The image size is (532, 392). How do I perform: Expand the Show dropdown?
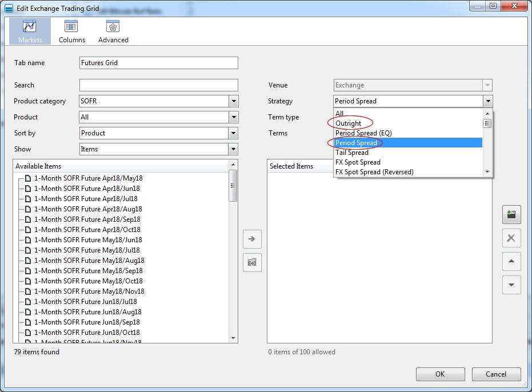tap(233, 149)
